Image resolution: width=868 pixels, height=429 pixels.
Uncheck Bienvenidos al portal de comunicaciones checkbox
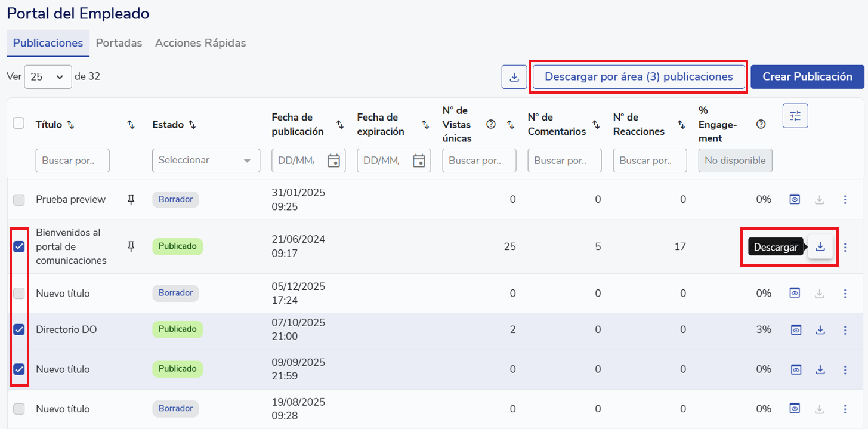click(19, 246)
